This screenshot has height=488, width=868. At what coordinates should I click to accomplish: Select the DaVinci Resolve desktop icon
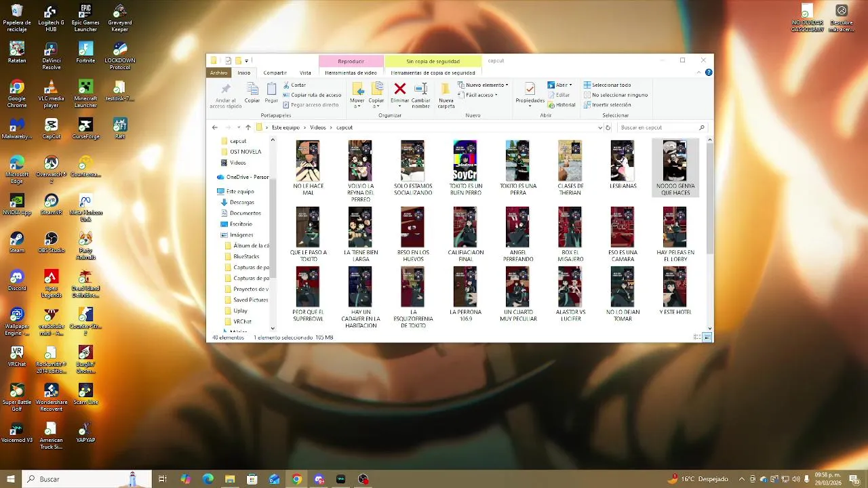[x=52, y=56]
